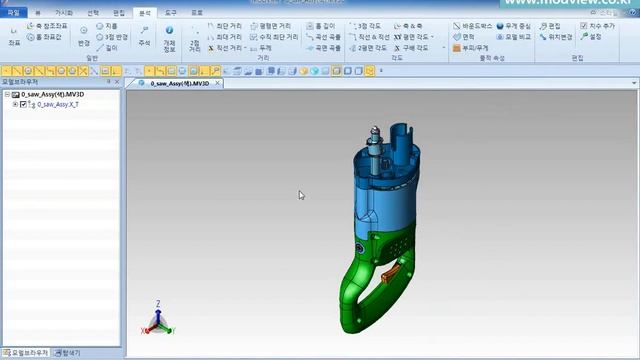Toggle the X-shaped intersection snap icon
The image size is (640, 360).
coord(83,71)
